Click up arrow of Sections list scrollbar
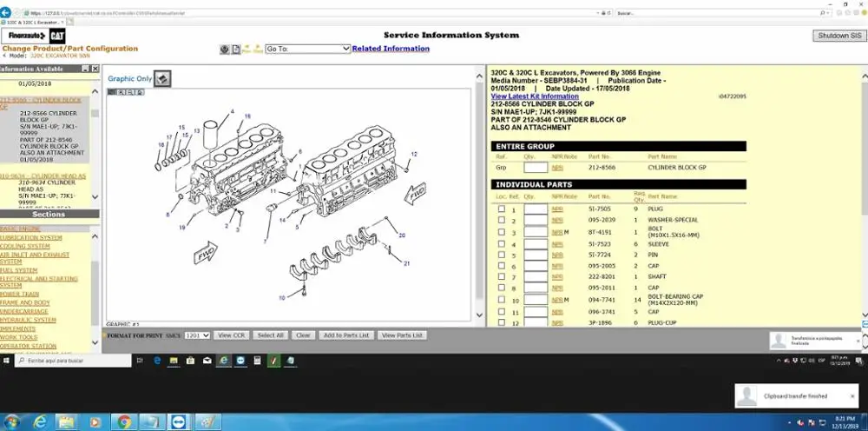Screen dimensions: 868x431 [x=95, y=236]
